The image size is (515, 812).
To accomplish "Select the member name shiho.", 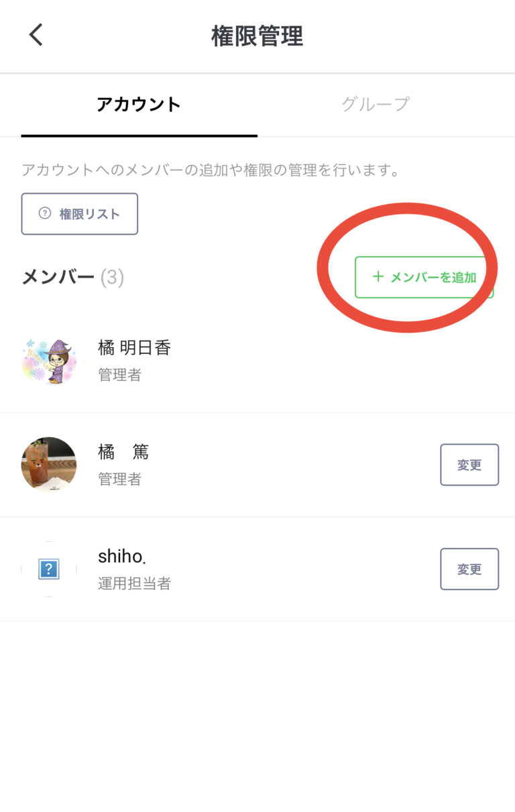I will tap(121, 557).
